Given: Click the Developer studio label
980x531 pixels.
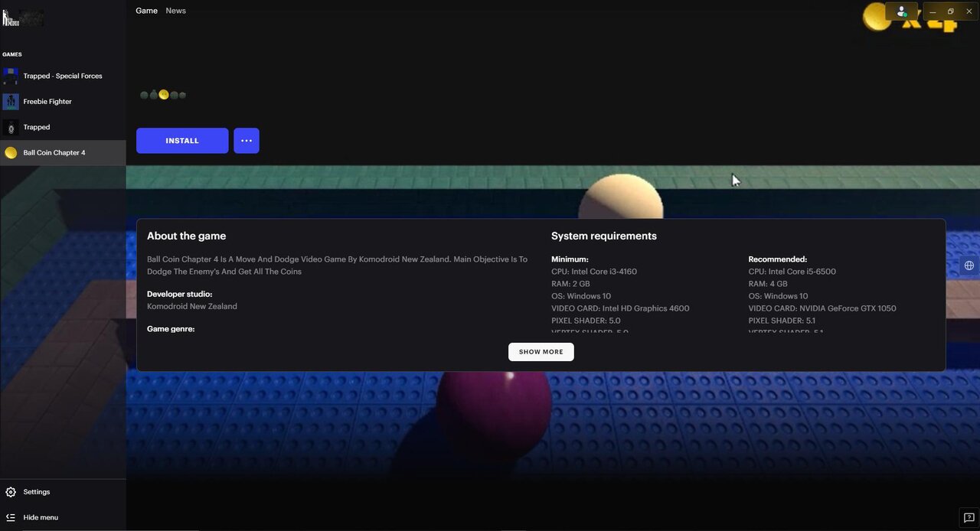Looking at the screenshot, I should coord(179,294).
